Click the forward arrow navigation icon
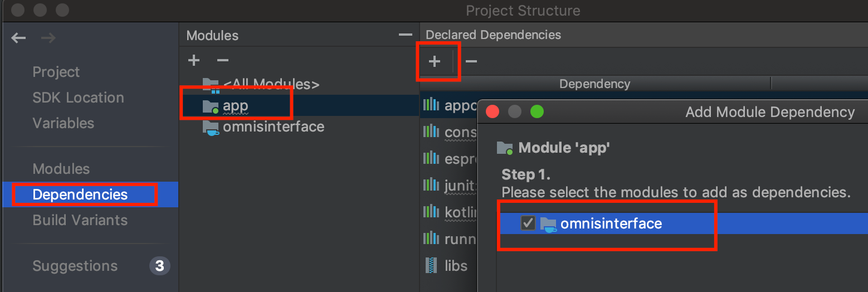 tap(48, 38)
